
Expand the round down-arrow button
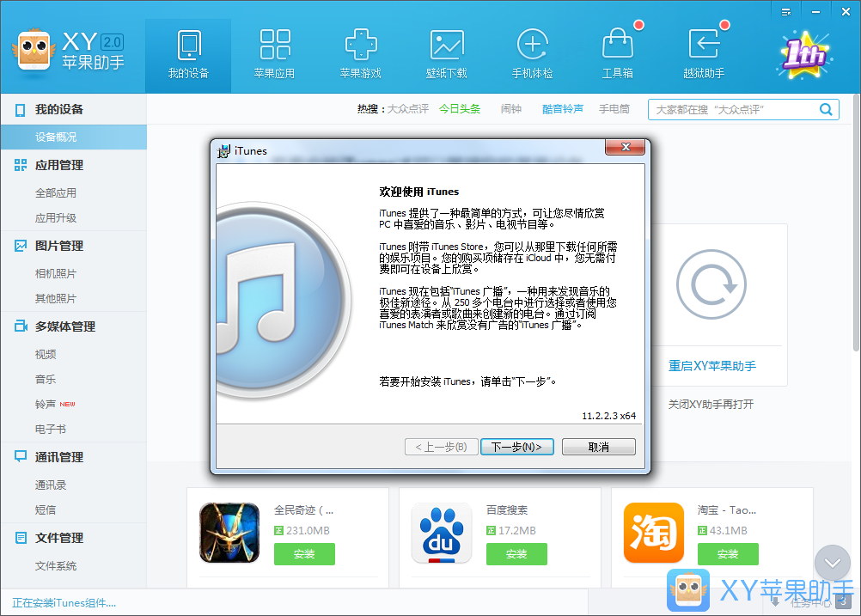click(x=832, y=563)
